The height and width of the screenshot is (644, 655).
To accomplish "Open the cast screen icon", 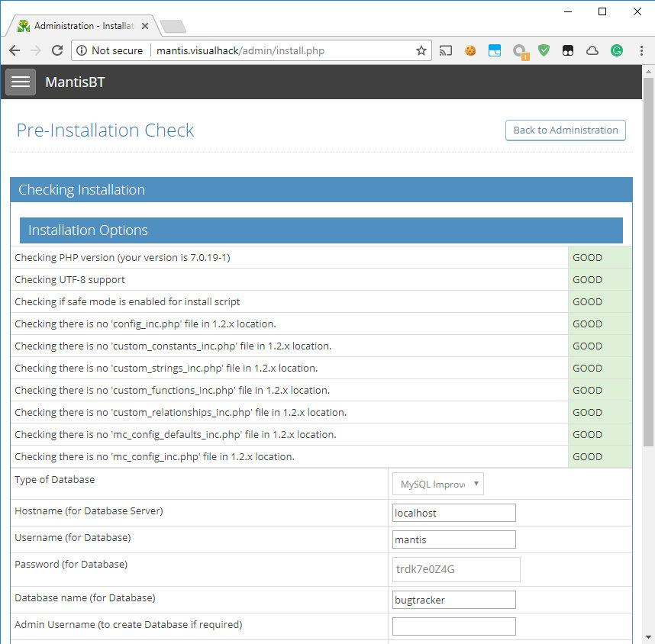I will pyautogui.click(x=446, y=50).
